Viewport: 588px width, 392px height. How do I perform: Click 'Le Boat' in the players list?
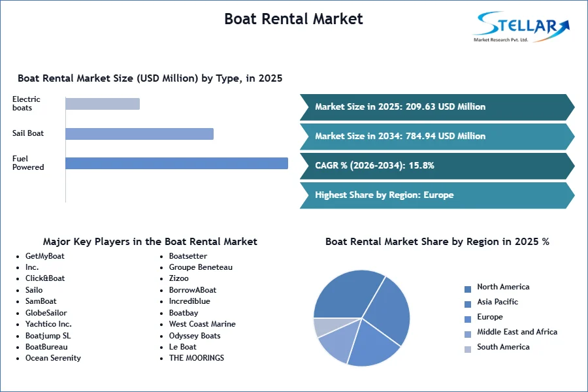183,347
